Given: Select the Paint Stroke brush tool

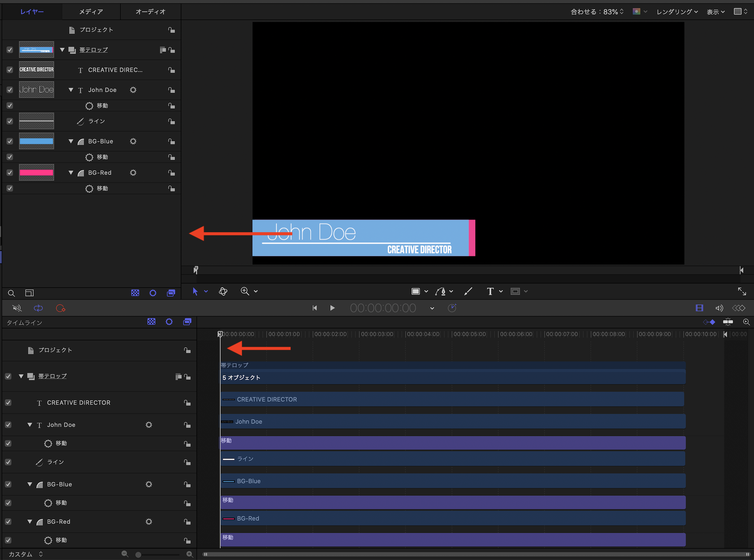Looking at the screenshot, I should tap(468, 291).
